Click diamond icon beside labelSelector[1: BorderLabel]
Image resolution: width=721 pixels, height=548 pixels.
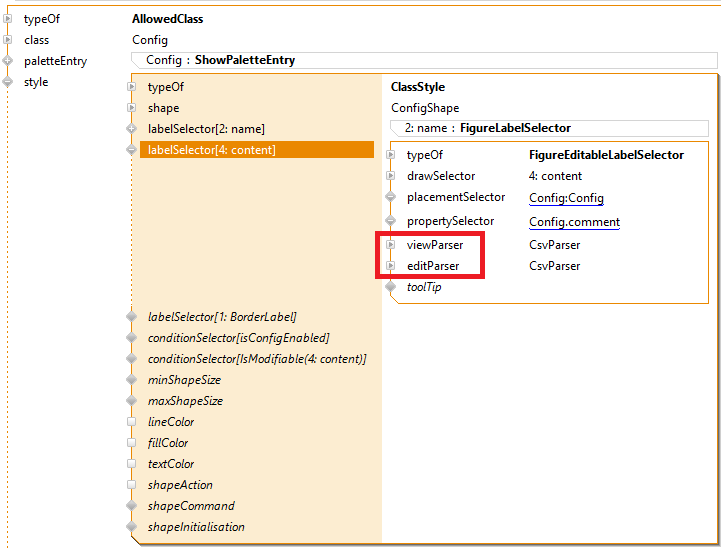(131, 317)
